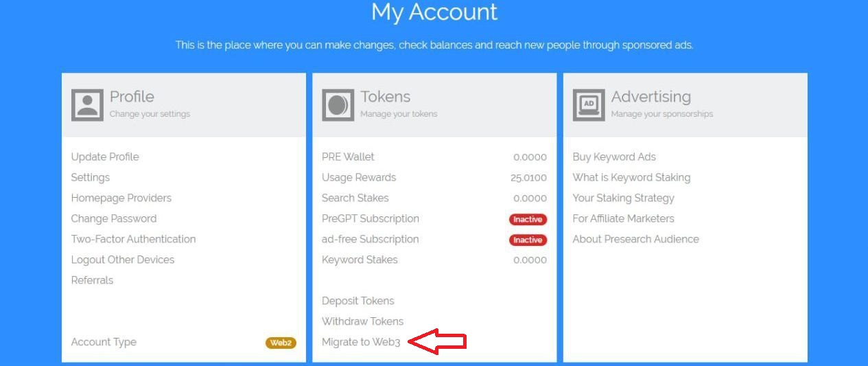This screenshot has height=366, width=868.
Task: Click the PreGPT Subscription Inactive badge
Action: click(528, 220)
